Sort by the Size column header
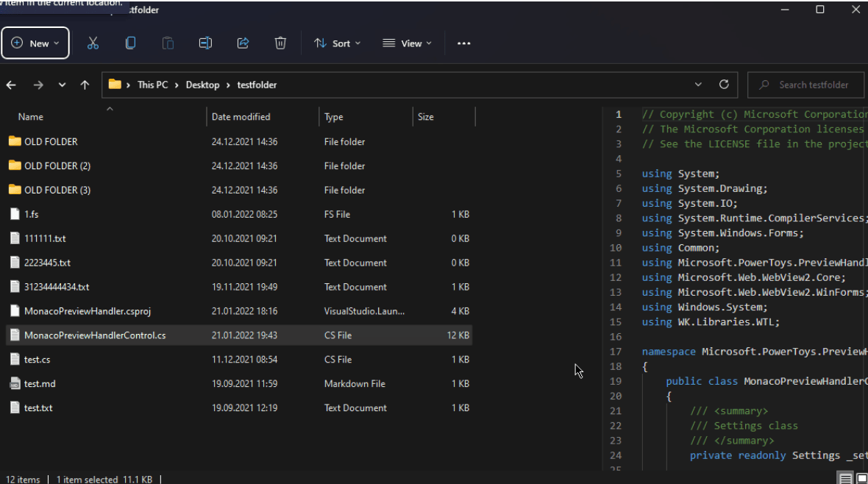 426,117
